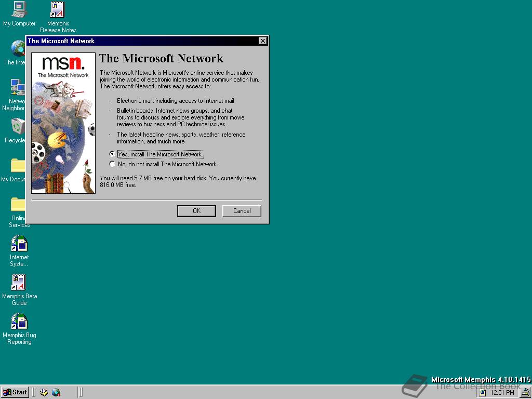Click the MSN globe artwork image
The width and height of the screenshot is (532, 399).
(63, 123)
